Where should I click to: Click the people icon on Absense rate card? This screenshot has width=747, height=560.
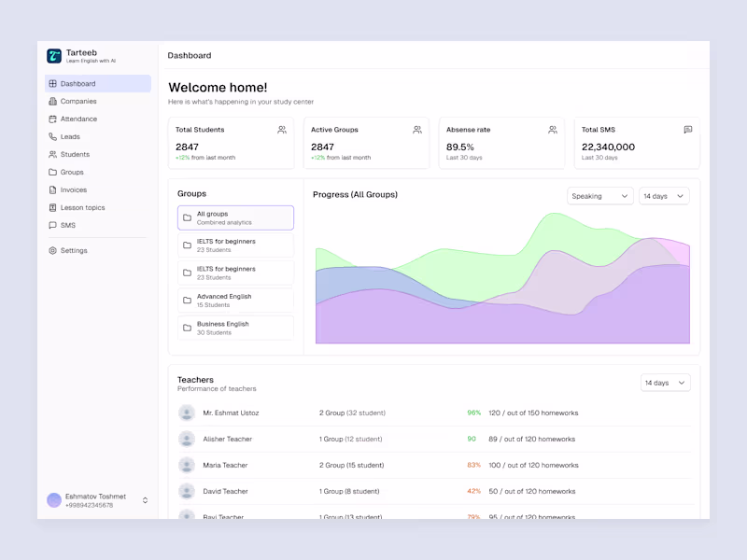coord(553,130)
